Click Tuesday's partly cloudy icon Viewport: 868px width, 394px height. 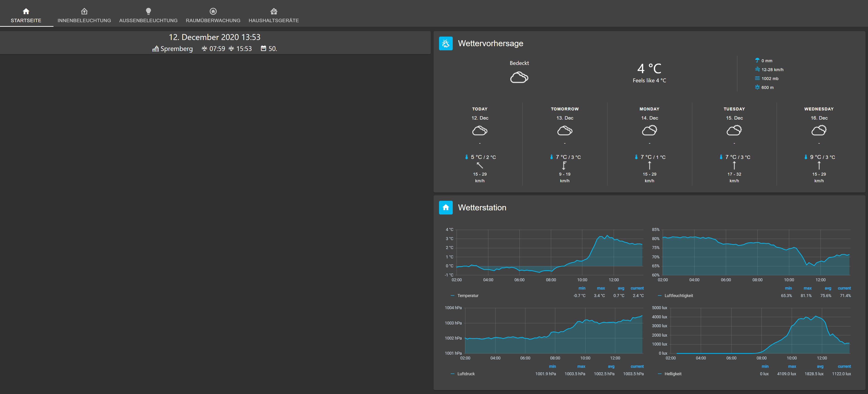(734, 130)
